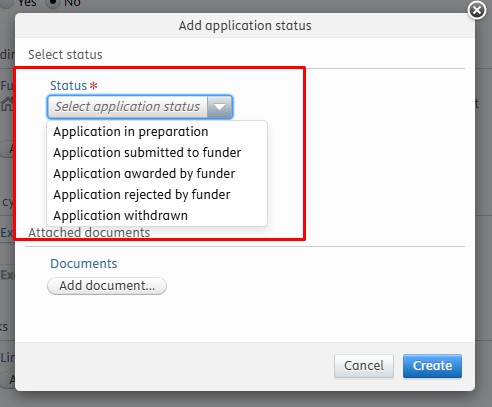Click the Select application status combo box
The width and height of the screenshot is (492, 407).
[x=140, y=107]
